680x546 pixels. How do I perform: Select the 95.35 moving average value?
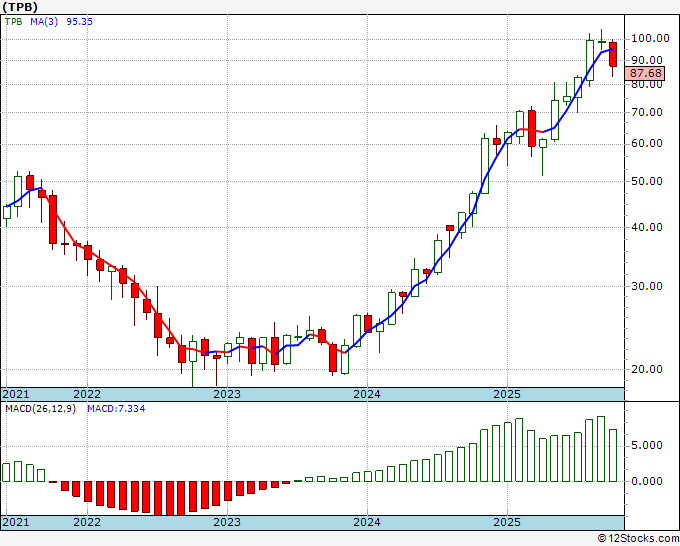click(79, 22)
